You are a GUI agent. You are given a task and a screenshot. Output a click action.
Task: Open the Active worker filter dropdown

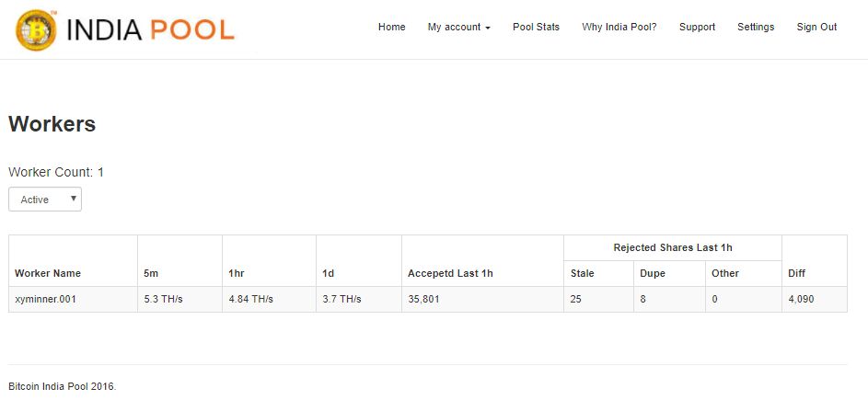tap(45, 200)
